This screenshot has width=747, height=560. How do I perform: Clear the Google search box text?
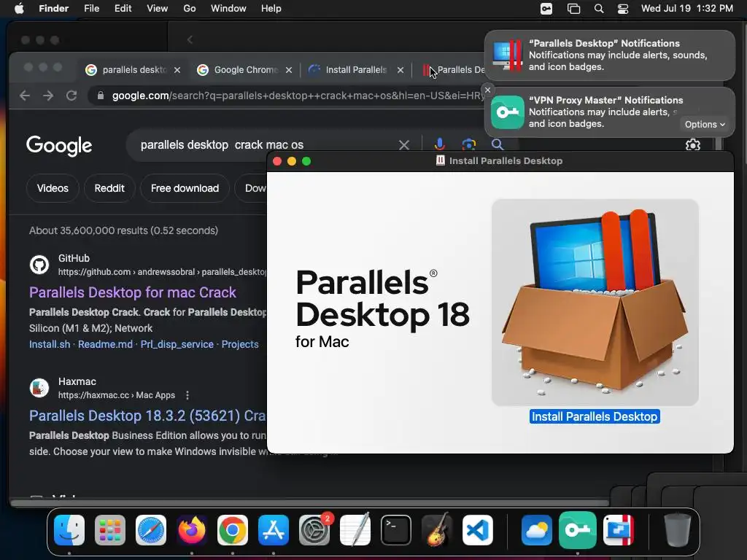404,145
